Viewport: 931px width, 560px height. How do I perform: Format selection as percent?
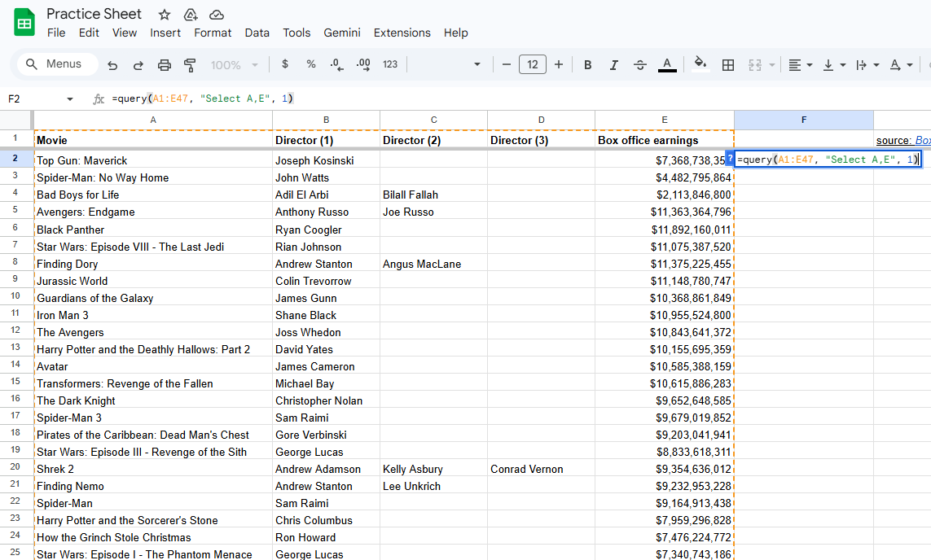pyautogui.click(x=310, y=63)
